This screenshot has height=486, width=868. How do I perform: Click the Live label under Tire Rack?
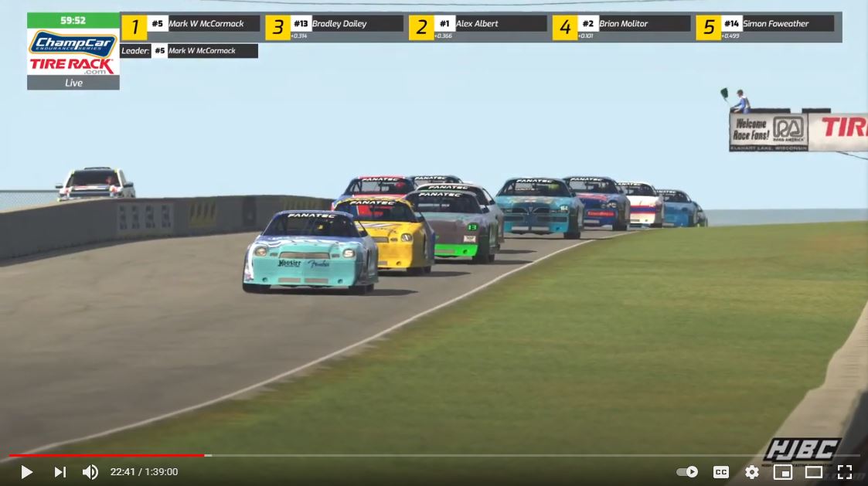(x=73, y=83)
